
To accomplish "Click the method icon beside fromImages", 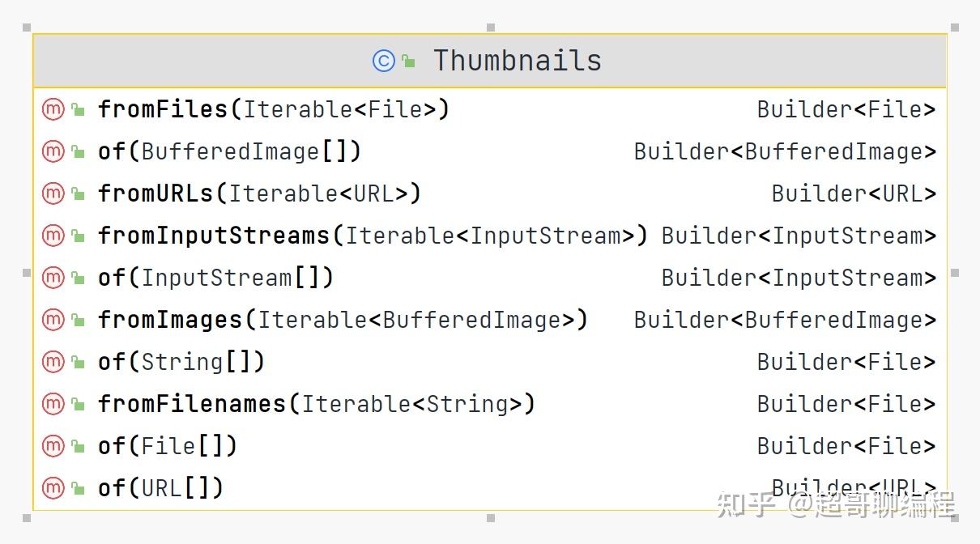I will [53, 320].
